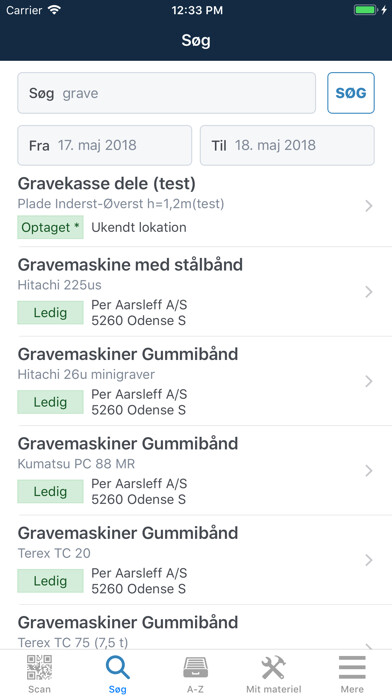Open chevron for Kumatsu PC 88 MR
Screen dimensions: 392x696
368,471
